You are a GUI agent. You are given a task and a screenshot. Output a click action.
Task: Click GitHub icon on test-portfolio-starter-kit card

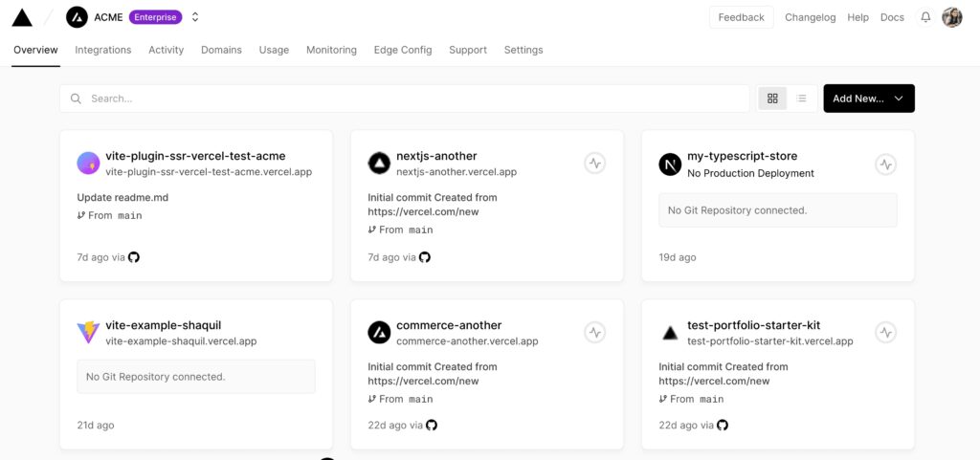(723, 425)
